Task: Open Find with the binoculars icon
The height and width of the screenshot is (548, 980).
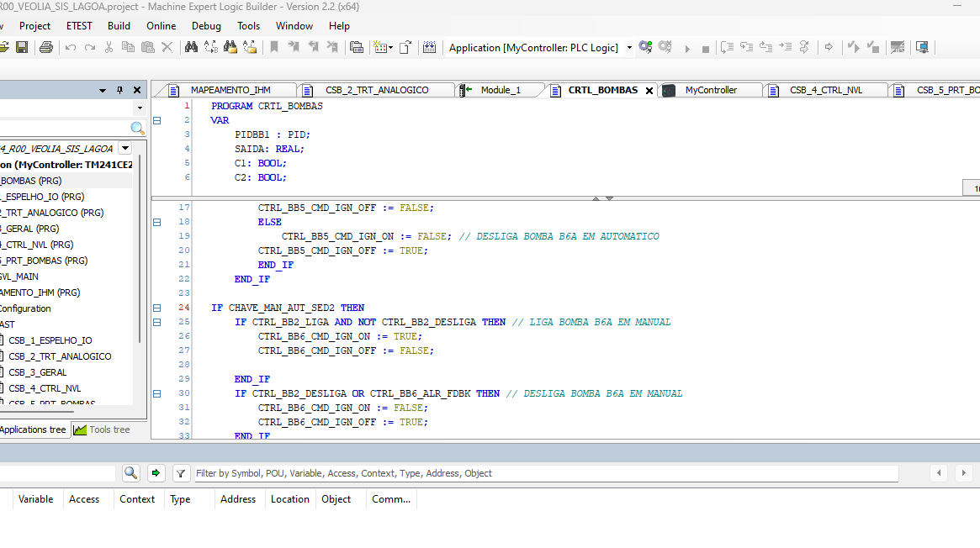Action: pos(191,48)
